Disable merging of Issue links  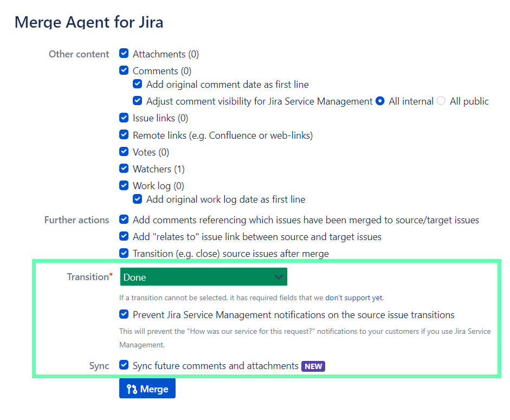tap(124, 118)
